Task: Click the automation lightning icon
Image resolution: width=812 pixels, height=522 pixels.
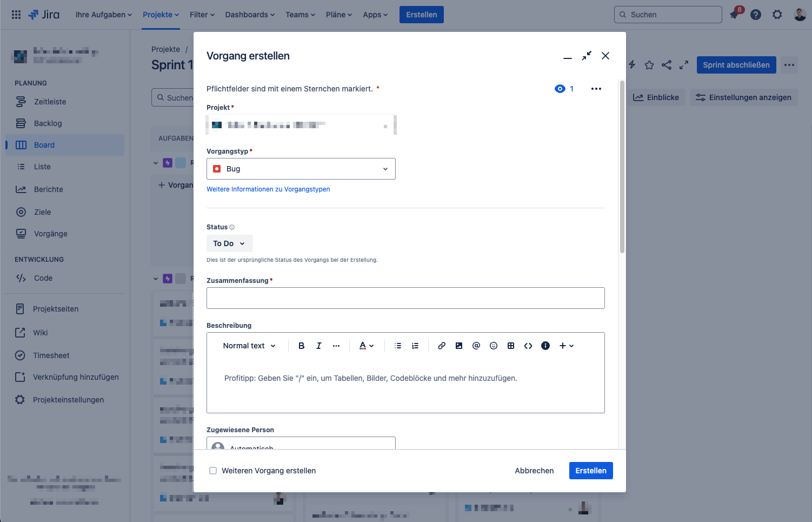Action: (632, 65)
